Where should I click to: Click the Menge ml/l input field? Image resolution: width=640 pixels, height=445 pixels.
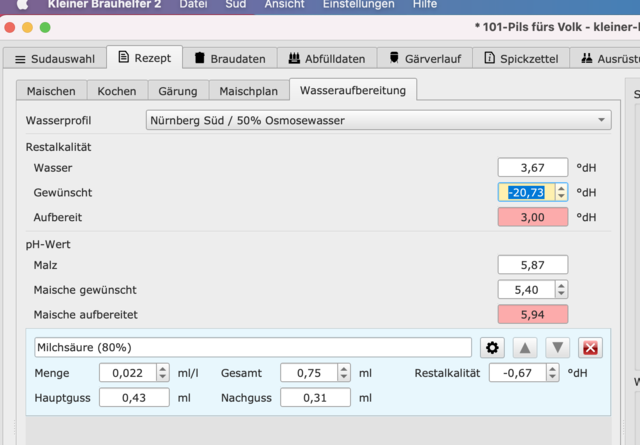click(x=128, y=373)
